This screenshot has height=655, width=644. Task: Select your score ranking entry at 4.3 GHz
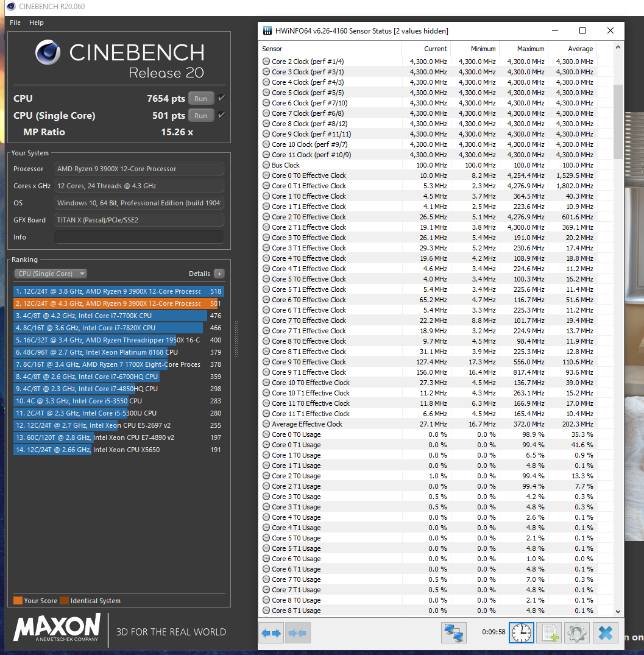click(x=119, y=303)
